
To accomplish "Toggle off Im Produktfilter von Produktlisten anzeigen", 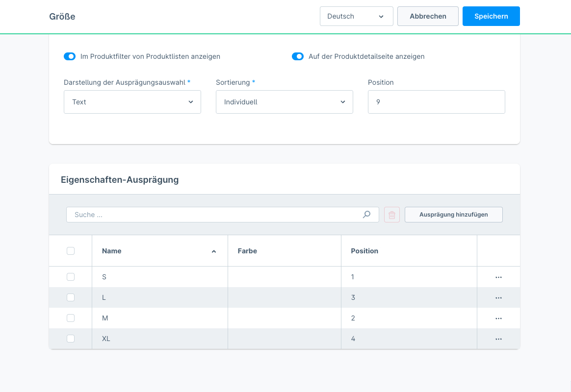I will click(x=69, y=56).
